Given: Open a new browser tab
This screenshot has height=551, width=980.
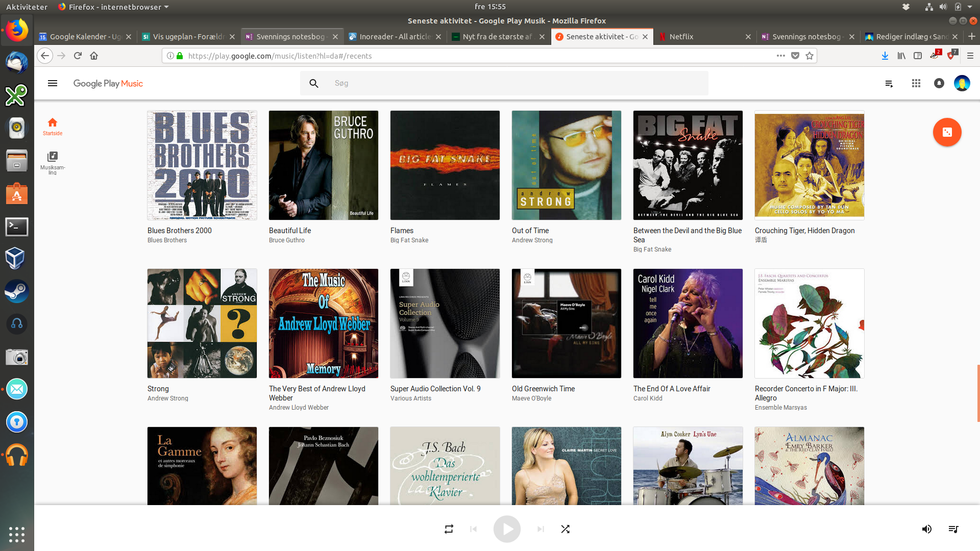Looking at the screenshot, I should coord(972,36).
